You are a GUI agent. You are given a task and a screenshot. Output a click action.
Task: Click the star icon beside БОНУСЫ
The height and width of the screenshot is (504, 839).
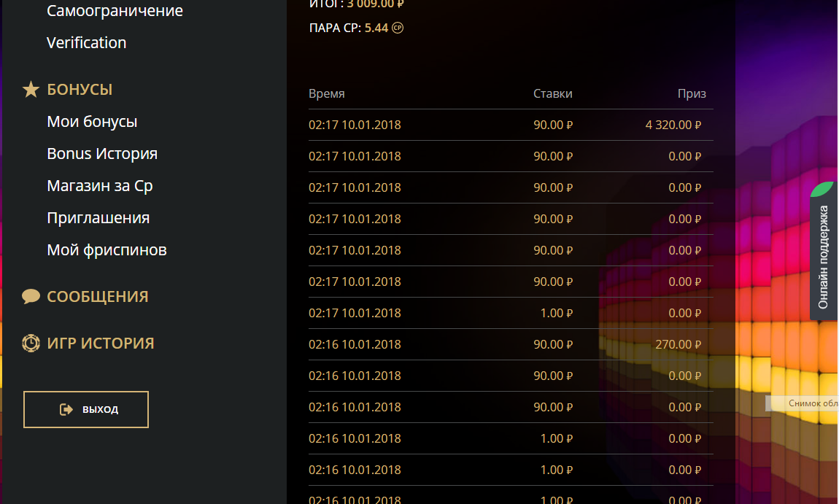[x=31, y=90]
